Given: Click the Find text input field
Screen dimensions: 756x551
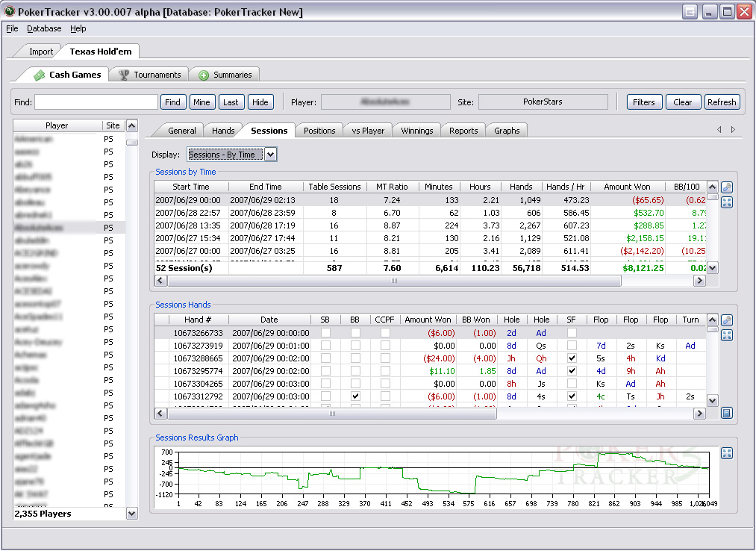Looking at the screenshot, I should pos(96,102).
